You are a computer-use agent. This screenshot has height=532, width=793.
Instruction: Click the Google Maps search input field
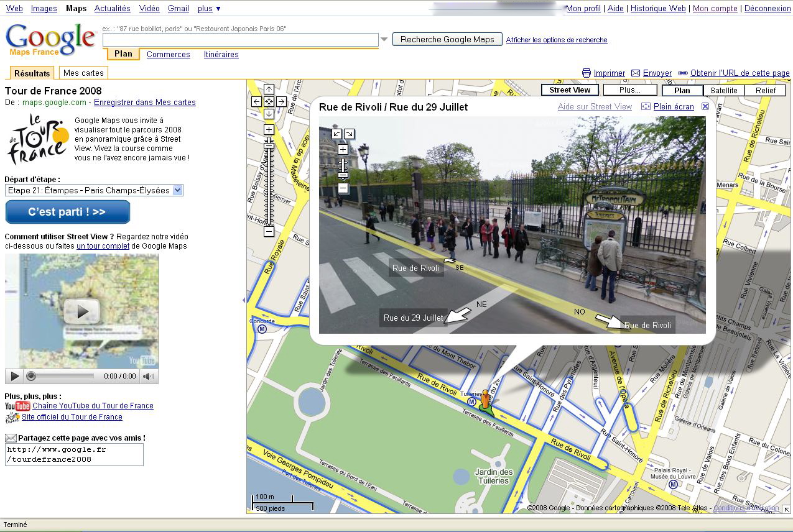[x=241, y=40]
